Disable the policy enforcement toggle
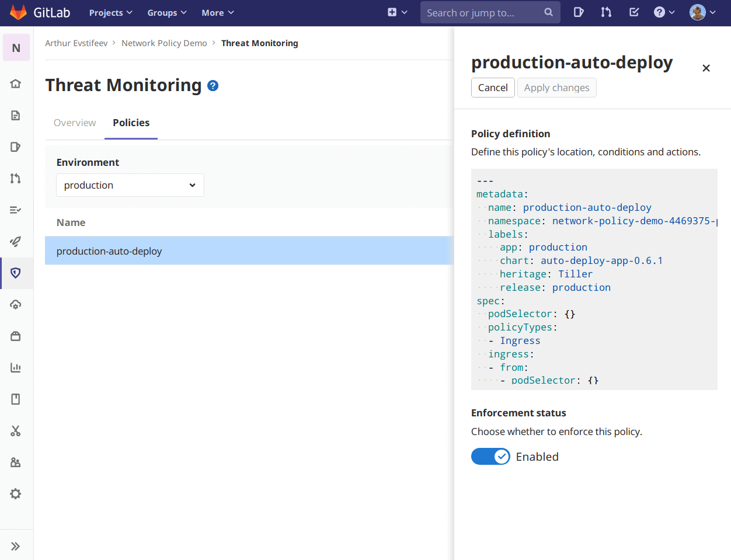Viewport: 731px width, 560px height. [490, 456]
